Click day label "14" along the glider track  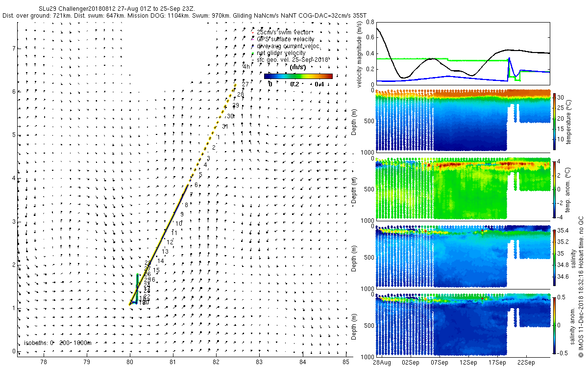point(161,261)
